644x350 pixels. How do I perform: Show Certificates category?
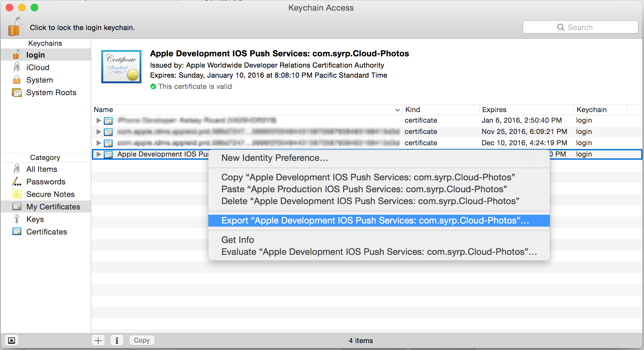(x=46, y=232)
